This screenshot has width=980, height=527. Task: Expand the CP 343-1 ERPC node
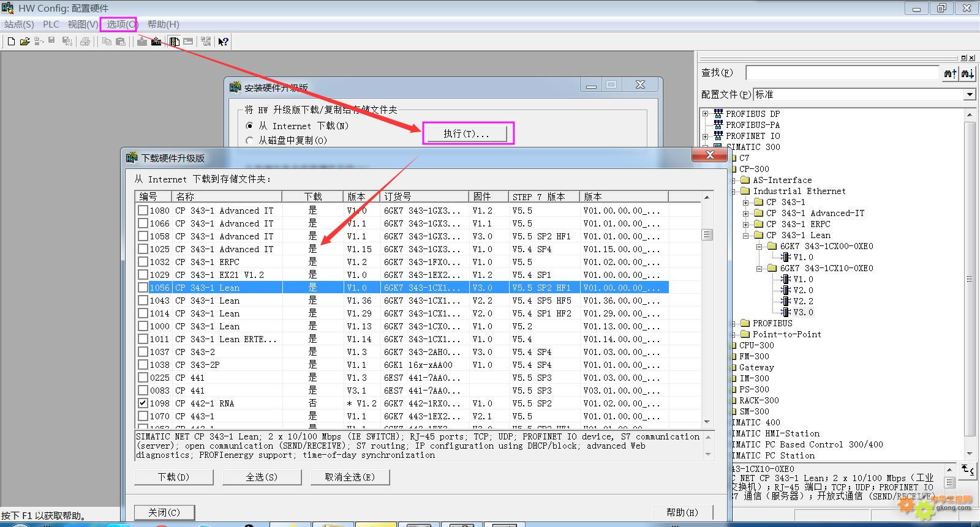[x=745, y=224]
